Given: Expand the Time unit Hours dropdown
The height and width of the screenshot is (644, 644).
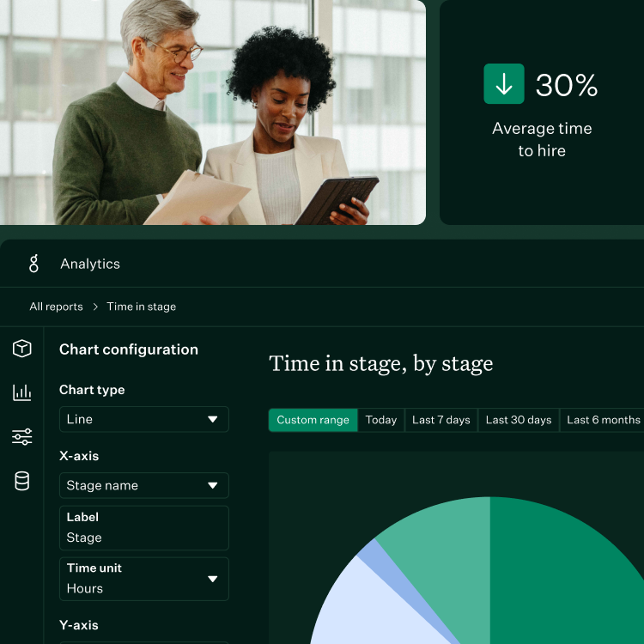Looking at the screenshot, I should (144, 579).
